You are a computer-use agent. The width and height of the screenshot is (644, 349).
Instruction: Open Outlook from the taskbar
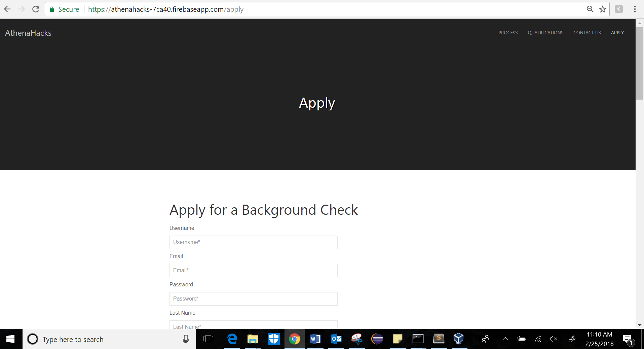[x=336, y=339]
